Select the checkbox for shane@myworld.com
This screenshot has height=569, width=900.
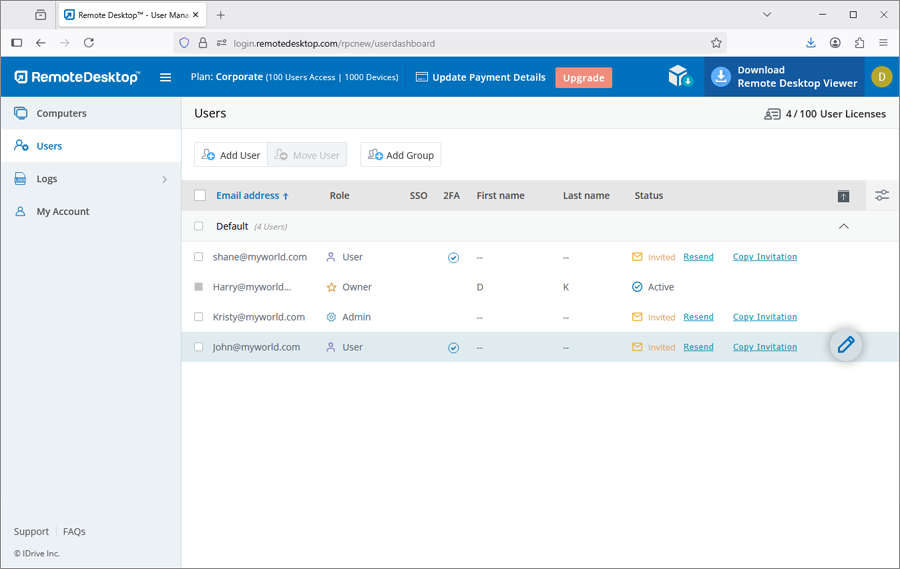tap(199, 257)
